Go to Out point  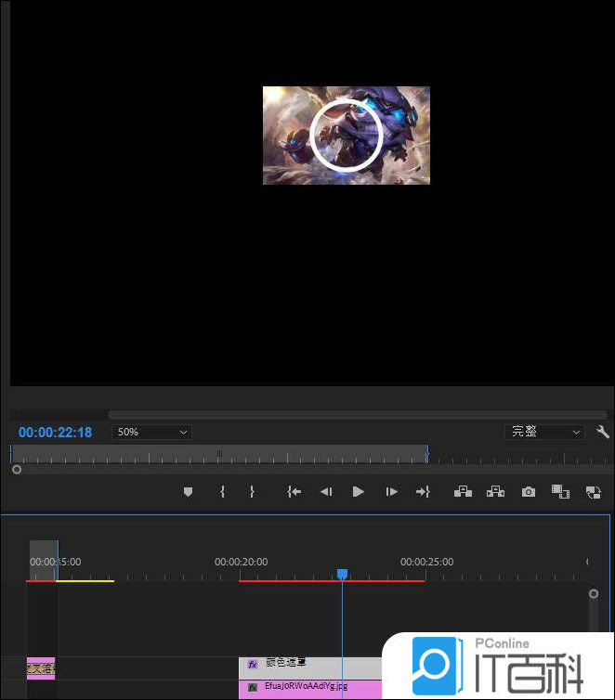[423, 492]
